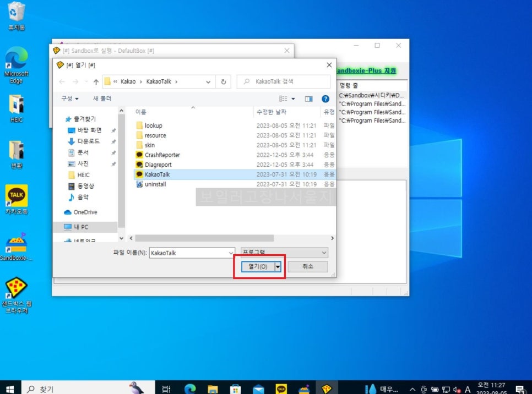Go up one folder level
The image size is (532, 394).
pyautogui.click(x=96, y=81)
